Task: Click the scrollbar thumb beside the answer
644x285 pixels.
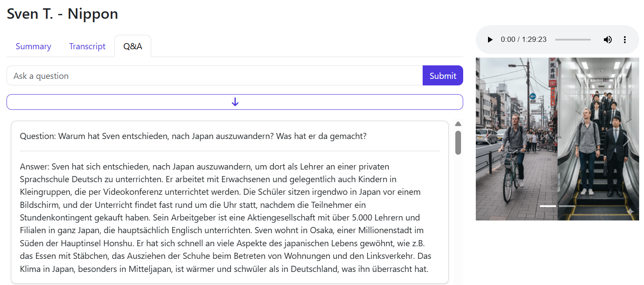Action: point(458,142)
